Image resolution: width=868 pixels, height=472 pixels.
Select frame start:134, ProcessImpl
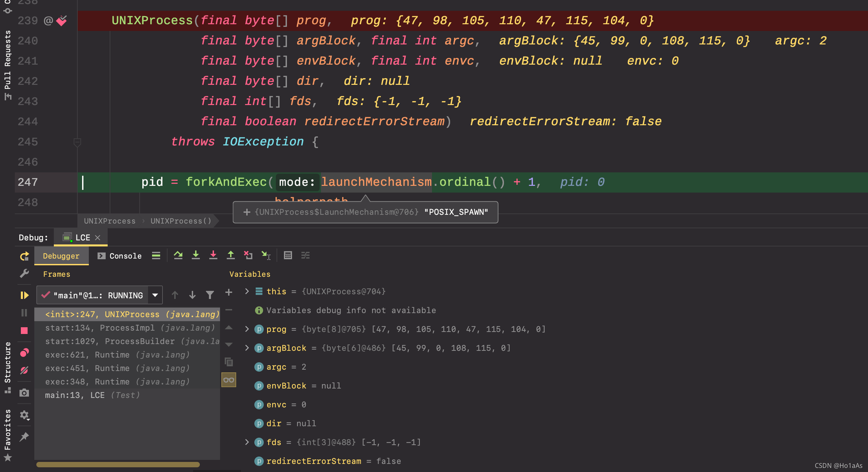click(130, 328)
